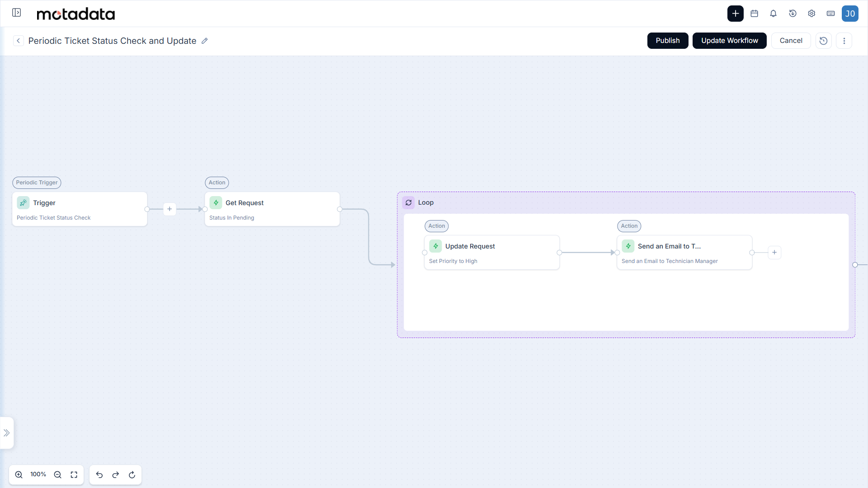
Task: Click Action tag above Update Request
Action: 437,226
